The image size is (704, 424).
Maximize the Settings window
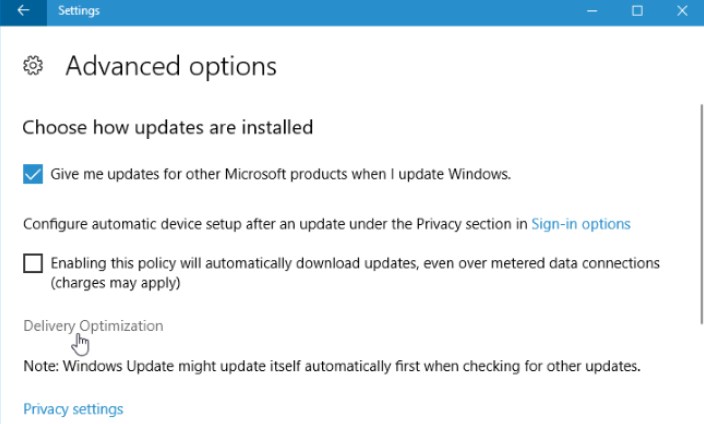click(637, 12)
